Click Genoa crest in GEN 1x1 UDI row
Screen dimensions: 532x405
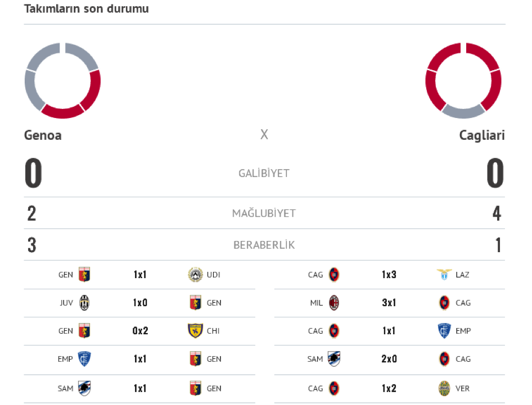point(84,275)
